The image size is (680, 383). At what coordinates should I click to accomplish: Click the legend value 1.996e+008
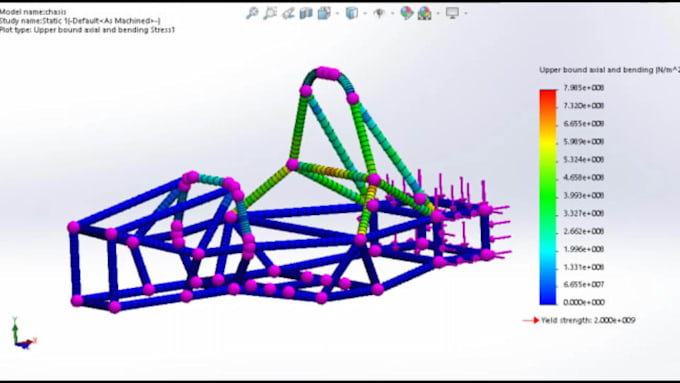pyautogui.click(x=584, y=249)
